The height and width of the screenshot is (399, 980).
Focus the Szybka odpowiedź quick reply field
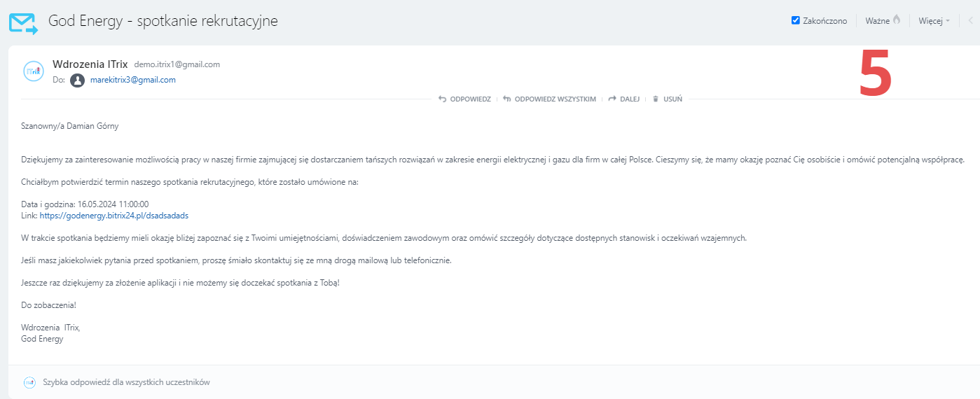pos(126,382)
